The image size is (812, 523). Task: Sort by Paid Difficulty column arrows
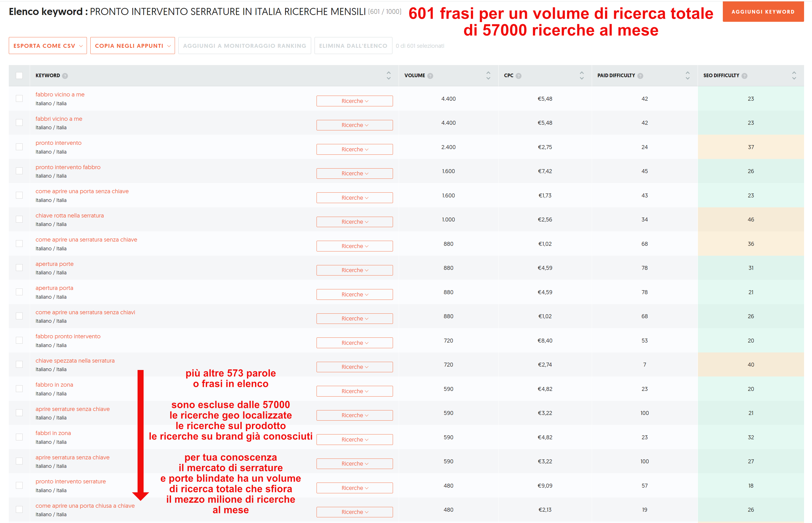(687, 76)
